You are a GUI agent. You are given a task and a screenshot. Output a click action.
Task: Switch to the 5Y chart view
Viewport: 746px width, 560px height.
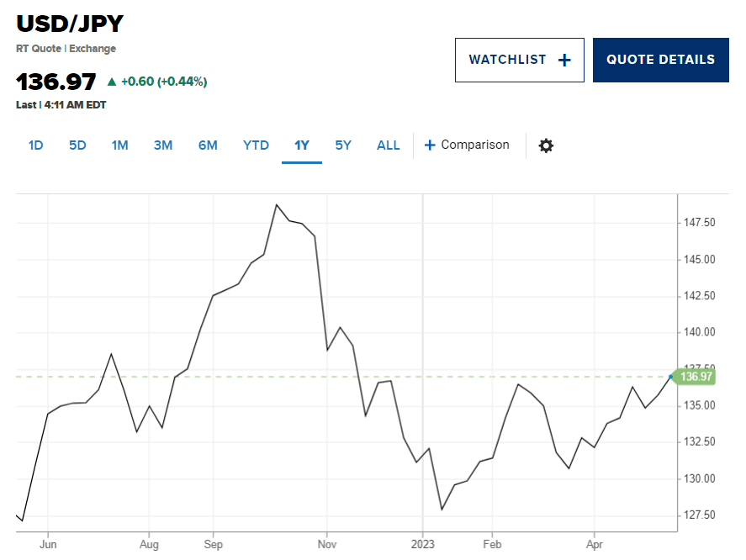[x=343, y=145]
